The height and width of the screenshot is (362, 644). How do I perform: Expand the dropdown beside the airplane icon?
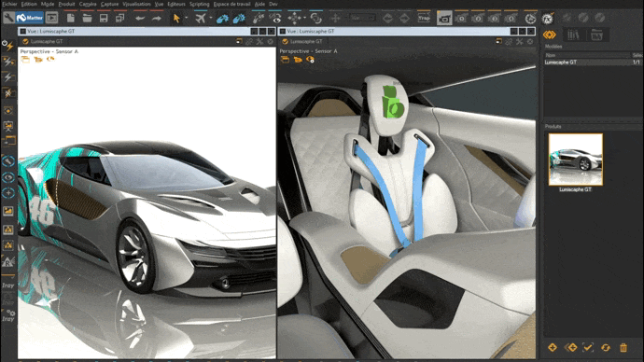coord(211,18)
